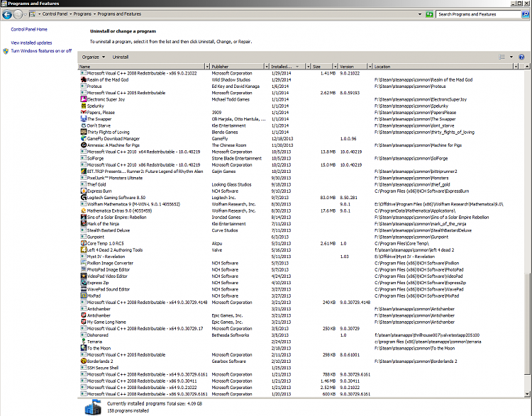Click the Don't Starve icon
The height and width of the screenshot is (416, 532).
[x=84, y=125]
